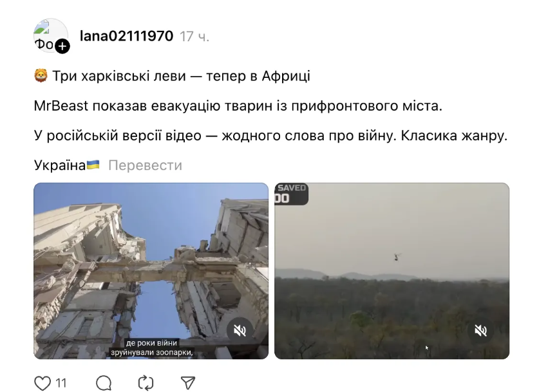Translate post with Перевести
Viewport: 539px width, 392px height.
(145, 165)
